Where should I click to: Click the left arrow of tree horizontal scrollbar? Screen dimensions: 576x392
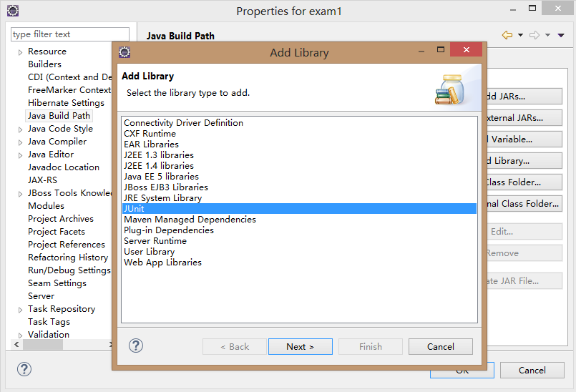(x=16, y=344)
